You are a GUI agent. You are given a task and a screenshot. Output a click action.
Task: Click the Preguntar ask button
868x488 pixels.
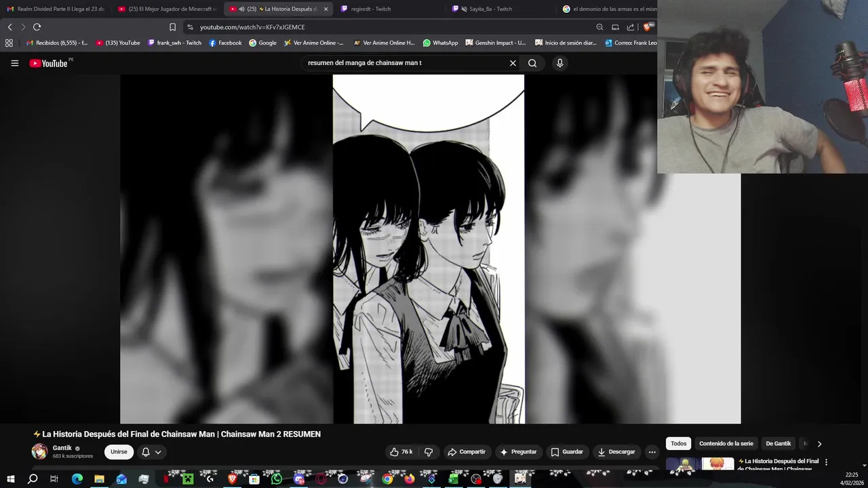click(518, 452)
